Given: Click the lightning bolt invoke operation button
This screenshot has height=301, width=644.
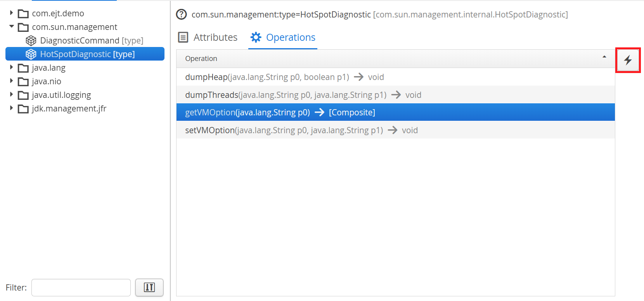Looking at the screenshot, I should click(628, 60).
